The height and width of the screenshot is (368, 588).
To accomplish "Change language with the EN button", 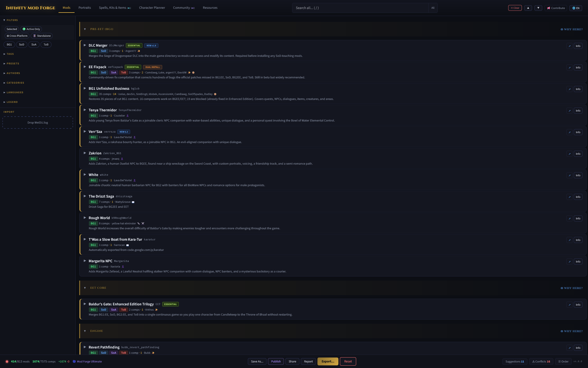I will pyautogui.click(x=576, y=8).
